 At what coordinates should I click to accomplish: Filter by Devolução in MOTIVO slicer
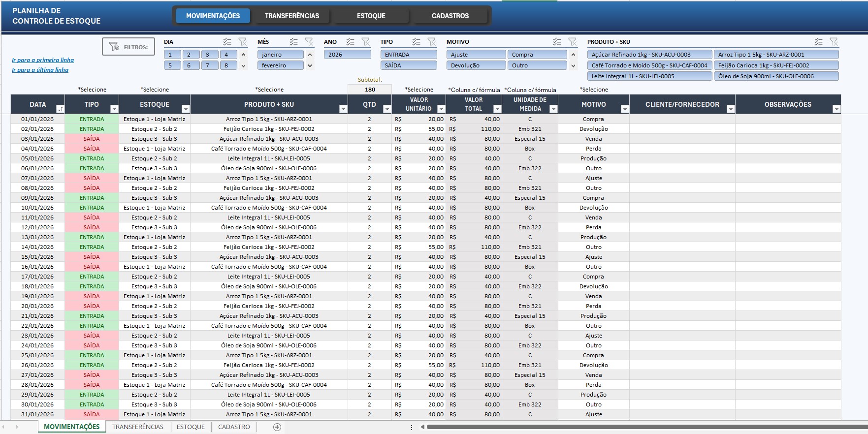476,65
